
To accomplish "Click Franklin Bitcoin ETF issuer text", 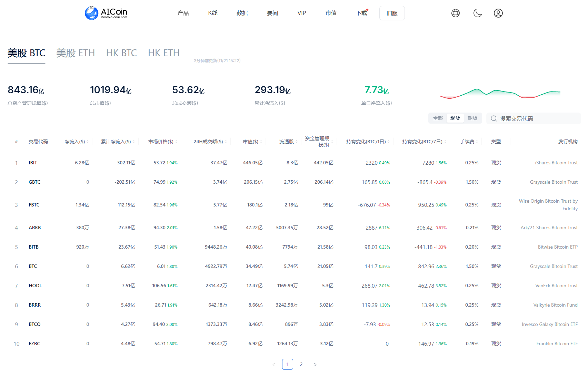I will pyautogui.click(x=557, y=344).
